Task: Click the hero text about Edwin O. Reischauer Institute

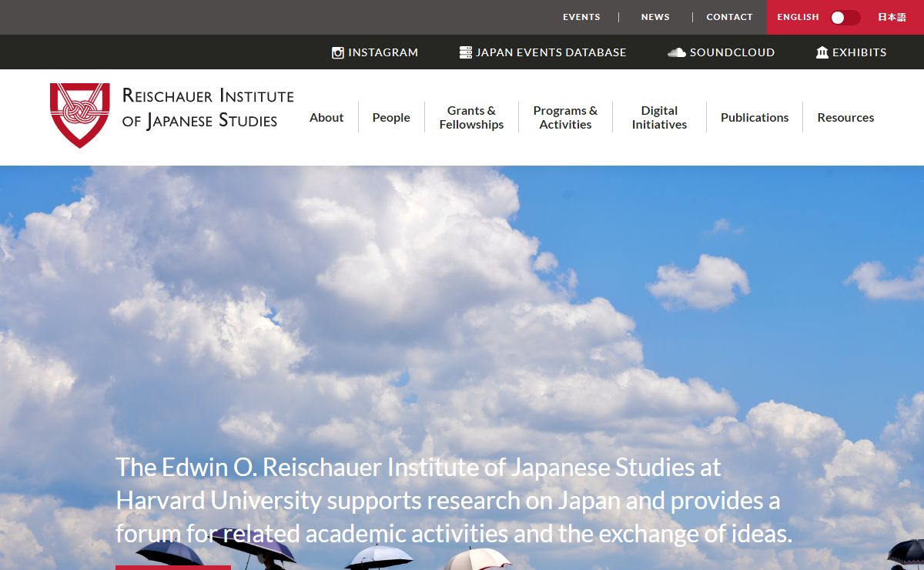Action: [x=454, y=500]
